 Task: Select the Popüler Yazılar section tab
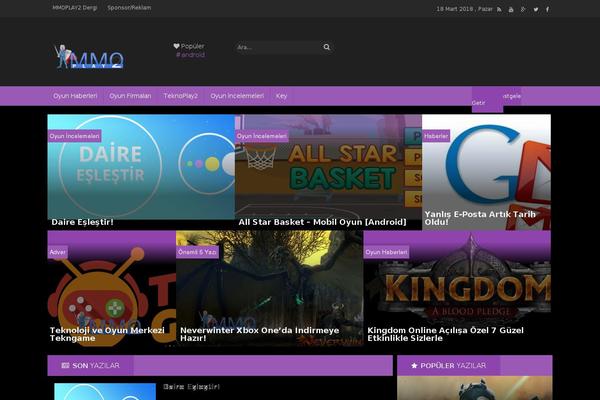[448, 366]
